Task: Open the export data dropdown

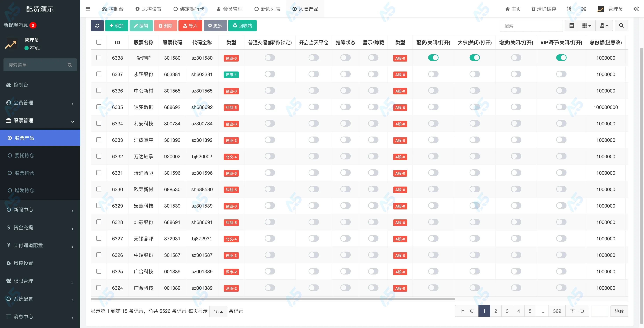Action: tap(604, 26)
